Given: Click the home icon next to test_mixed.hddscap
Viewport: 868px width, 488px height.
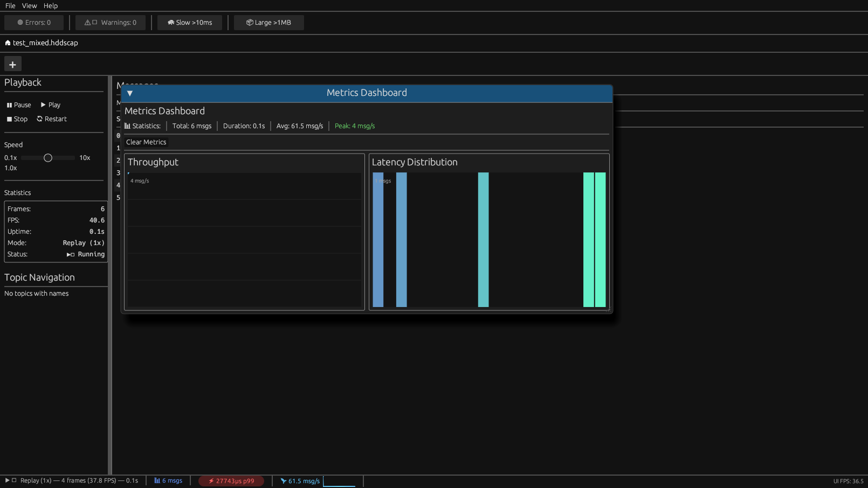Looking at the screenshot, I should click(x=7, y=43).
